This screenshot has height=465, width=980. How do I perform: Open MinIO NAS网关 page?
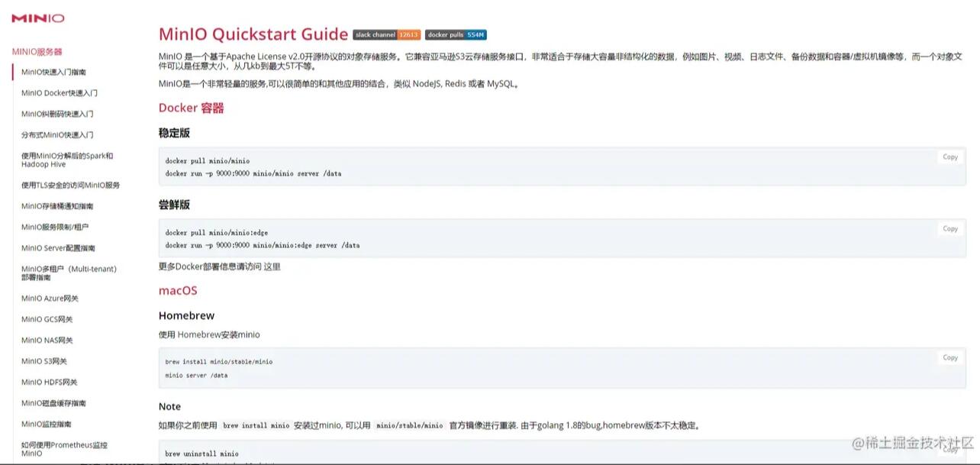(x=47, y=341)
